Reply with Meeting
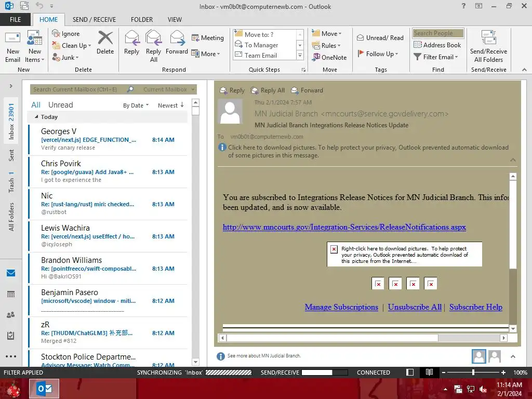This screenshot has height=399, width=532. coord(207,37)
